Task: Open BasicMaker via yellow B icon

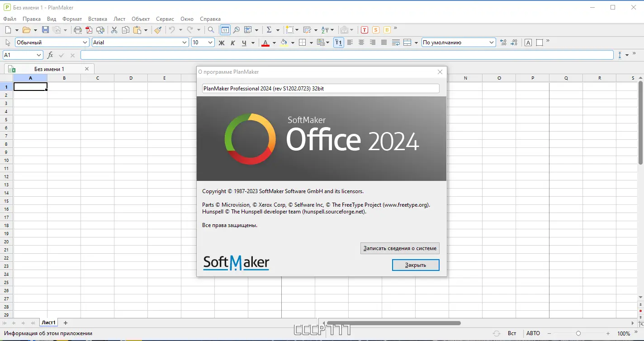Action: (387, 30)
